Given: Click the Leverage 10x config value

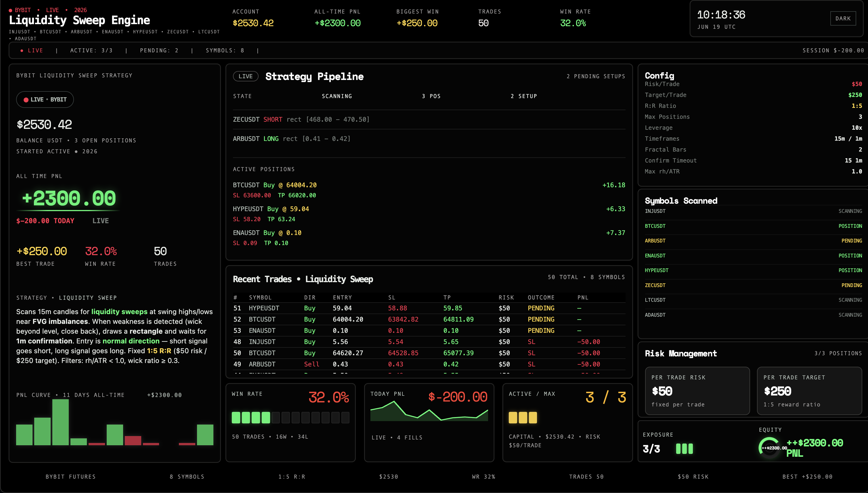Looking at the screenshot, I should [857, 128].
